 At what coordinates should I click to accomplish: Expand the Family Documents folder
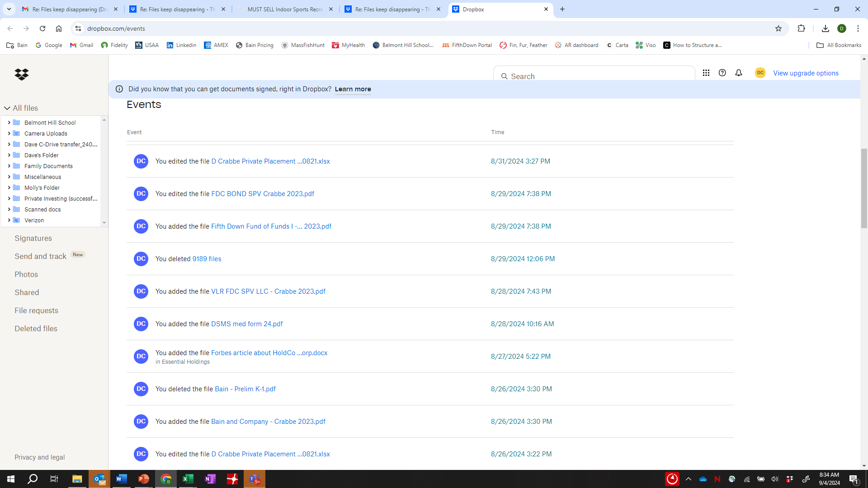click(9, 166)
